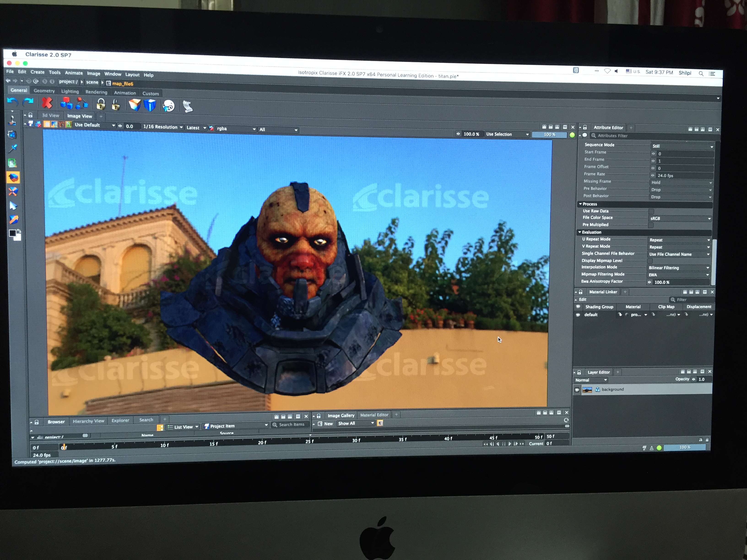Click the New button in Image Gallery

point(325,424)
